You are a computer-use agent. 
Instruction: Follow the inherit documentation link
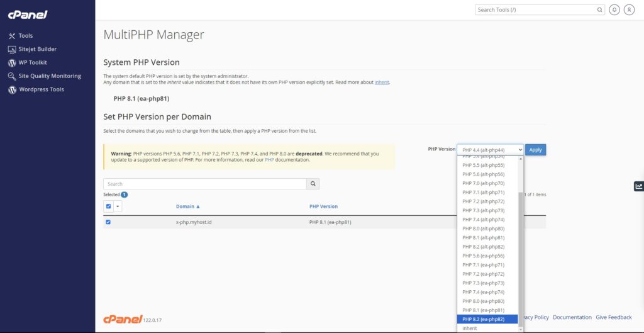click(382, 82)
